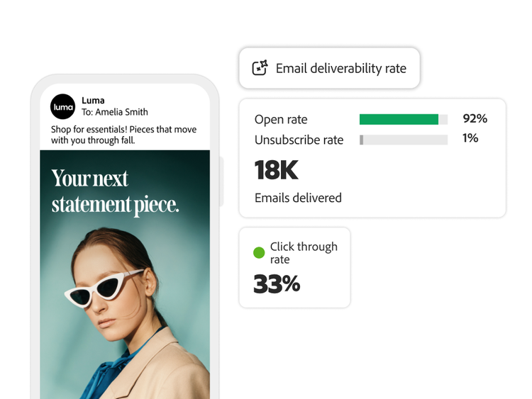Click the Open rate label

(281, 120)
